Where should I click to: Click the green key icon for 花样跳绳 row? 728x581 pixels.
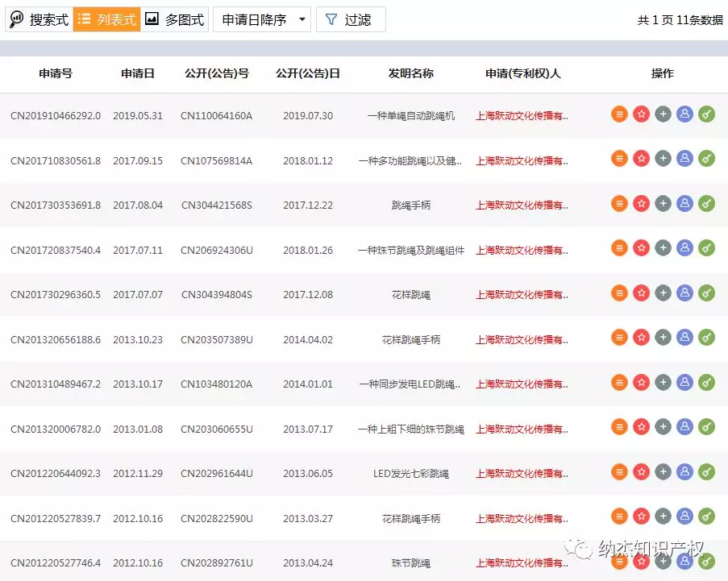pos(707,294)
